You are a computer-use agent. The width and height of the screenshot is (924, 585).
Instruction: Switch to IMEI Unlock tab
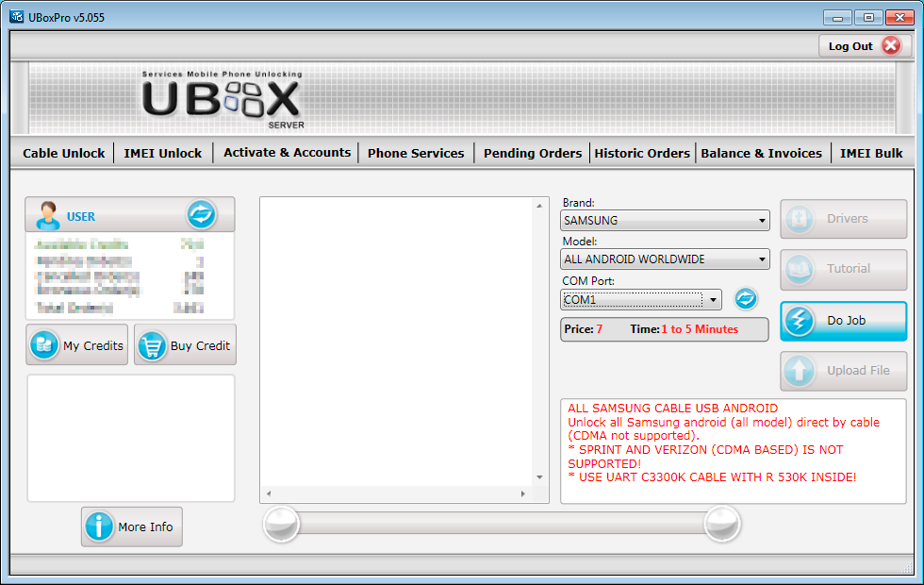[x=162, y=153]
